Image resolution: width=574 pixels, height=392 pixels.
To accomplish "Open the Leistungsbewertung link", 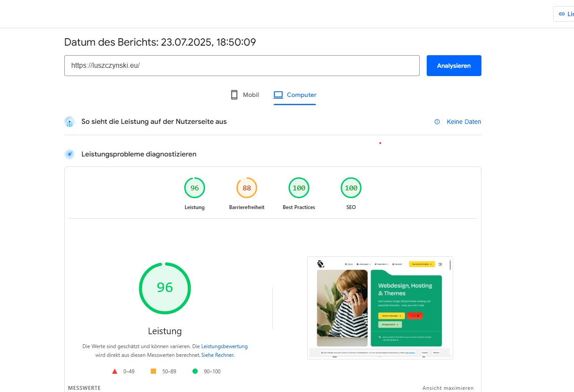I will [224, 346].
